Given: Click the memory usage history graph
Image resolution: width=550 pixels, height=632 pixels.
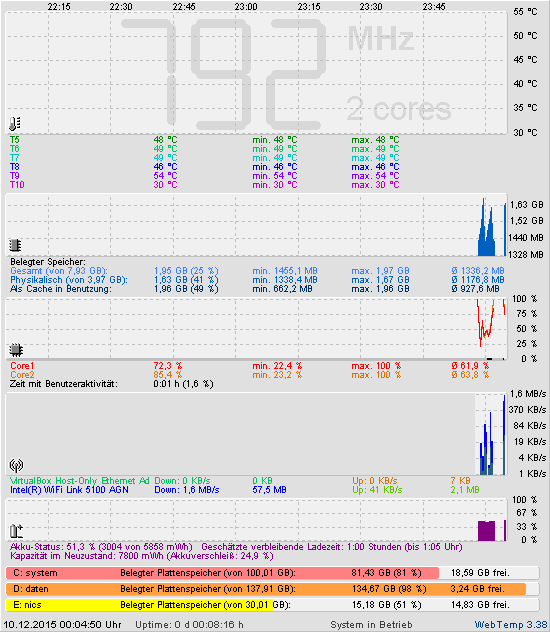Looking at the screenshot, I should pyautogui.click(x=256, y=225).
